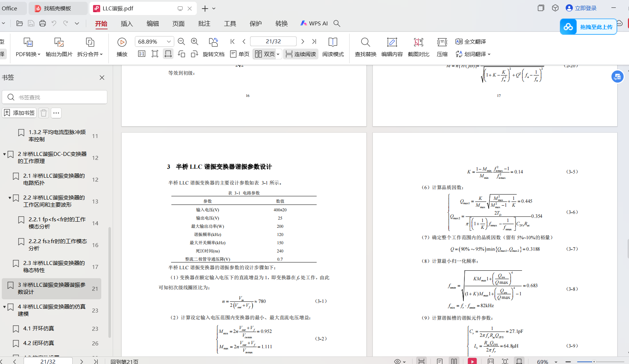Screen dimensions: 629x364
Task: Delete bookmark using trash icon
Action: tap(44, 113)
